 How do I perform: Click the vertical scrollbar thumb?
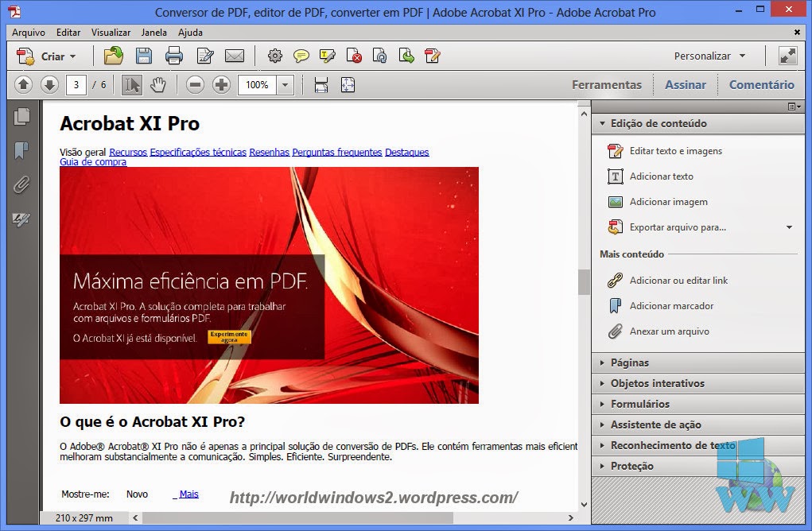coord(584,282)
